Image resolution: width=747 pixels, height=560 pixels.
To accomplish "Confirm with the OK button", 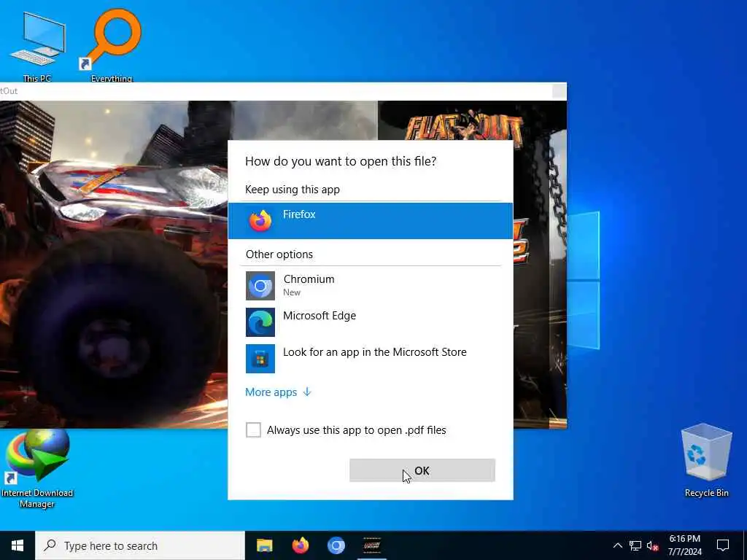I will coord(422,470).
